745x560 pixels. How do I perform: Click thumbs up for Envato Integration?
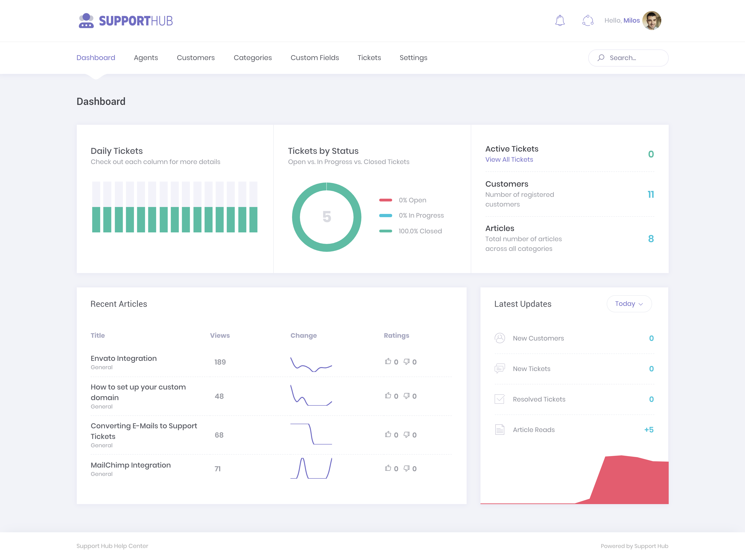(x=388, y=362)
